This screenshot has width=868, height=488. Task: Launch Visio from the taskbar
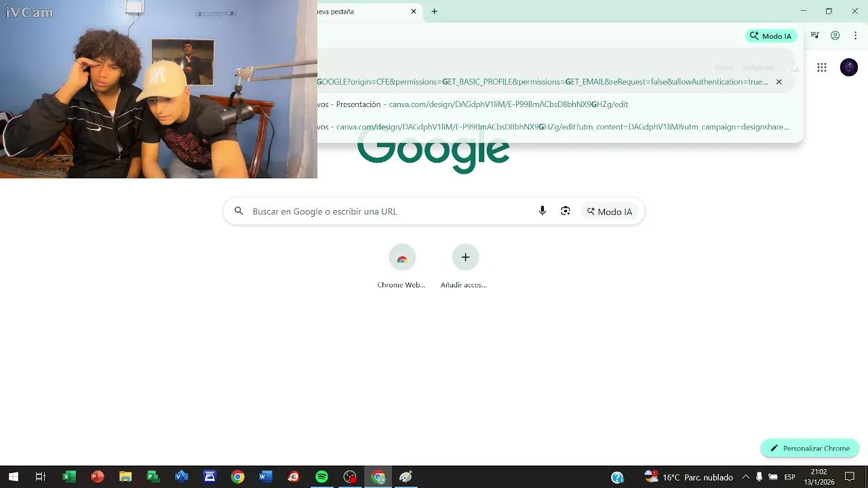click(181, 477)
